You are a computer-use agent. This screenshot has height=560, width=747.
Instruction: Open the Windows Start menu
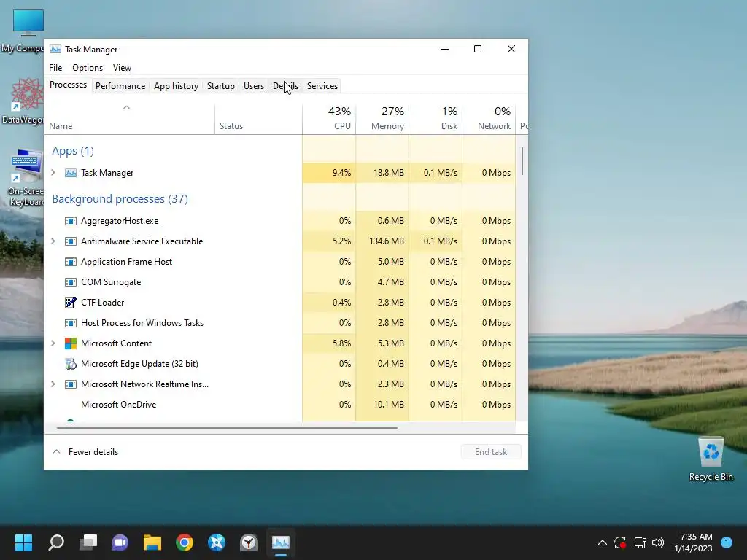[x=23, y=542]
